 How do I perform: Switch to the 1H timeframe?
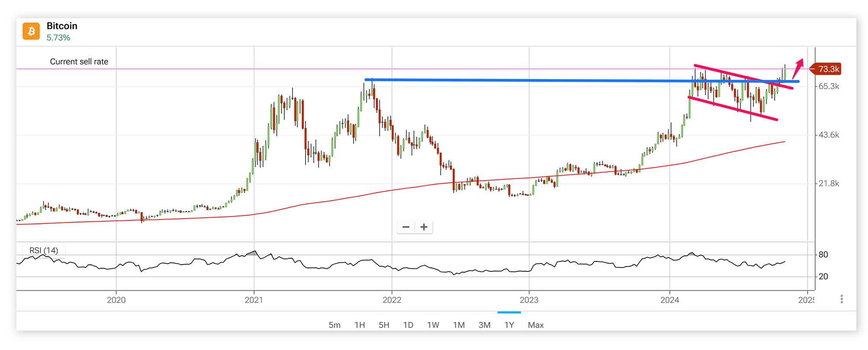point(360,325)
